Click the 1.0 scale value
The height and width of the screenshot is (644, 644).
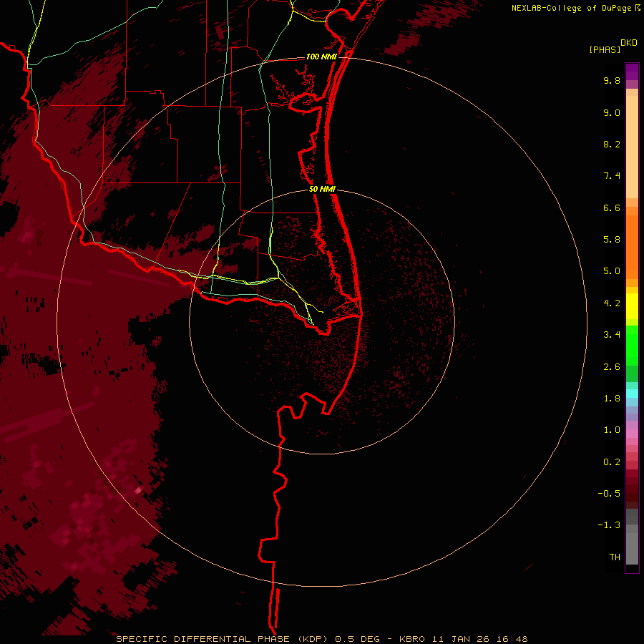click(x=612, y=430)
